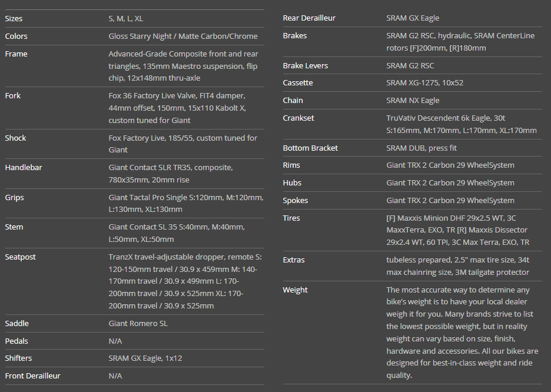
Task: Select the Weight row label
Action: pos(296,290)
